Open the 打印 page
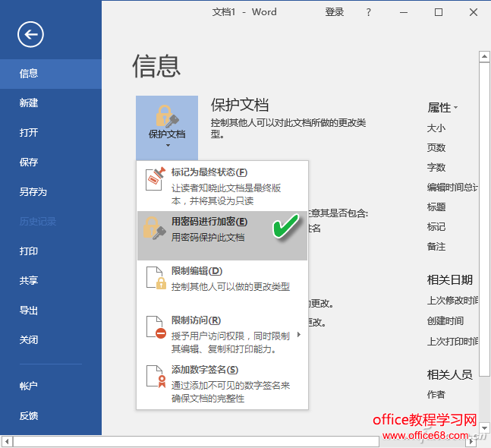Screen dimensions: 491x448 (x=51, y=251)
